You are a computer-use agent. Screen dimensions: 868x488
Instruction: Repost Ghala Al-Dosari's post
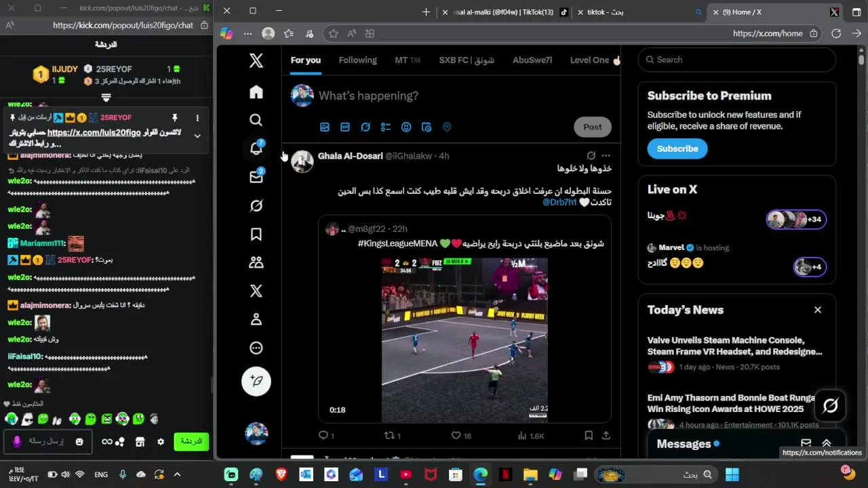393,436
